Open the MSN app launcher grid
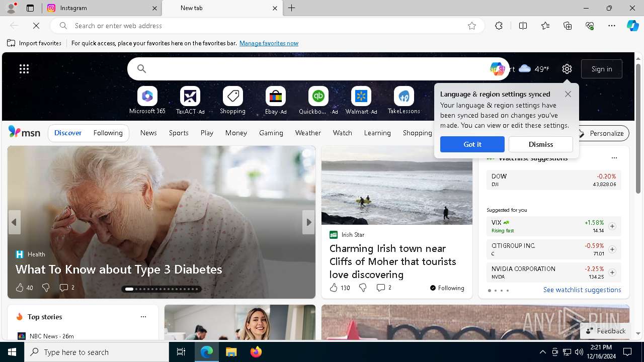This screenshot has height=362, width=644. 24,69
